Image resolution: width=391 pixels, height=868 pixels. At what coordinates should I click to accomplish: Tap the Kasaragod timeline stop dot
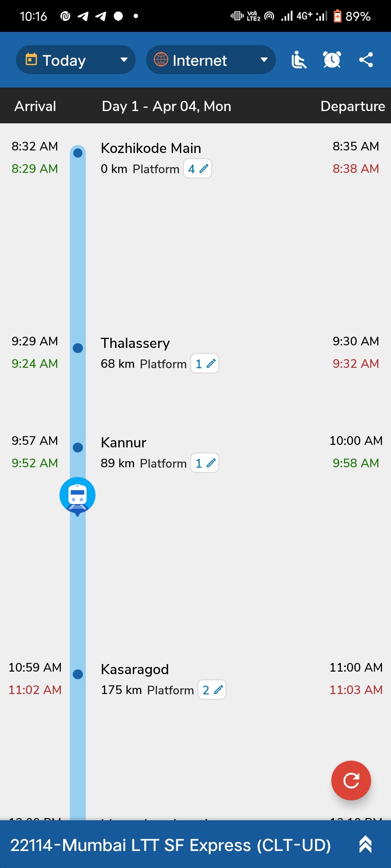(78, 674)
